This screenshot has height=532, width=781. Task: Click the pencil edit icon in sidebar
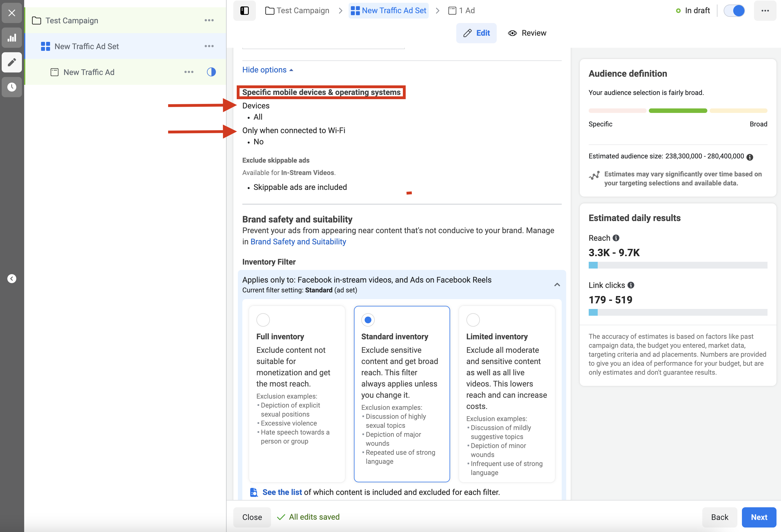coord(12,62)
